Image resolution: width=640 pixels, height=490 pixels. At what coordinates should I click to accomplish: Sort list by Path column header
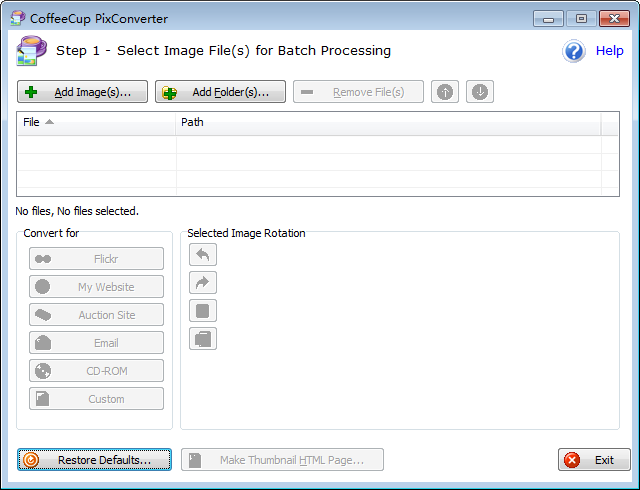388,122
